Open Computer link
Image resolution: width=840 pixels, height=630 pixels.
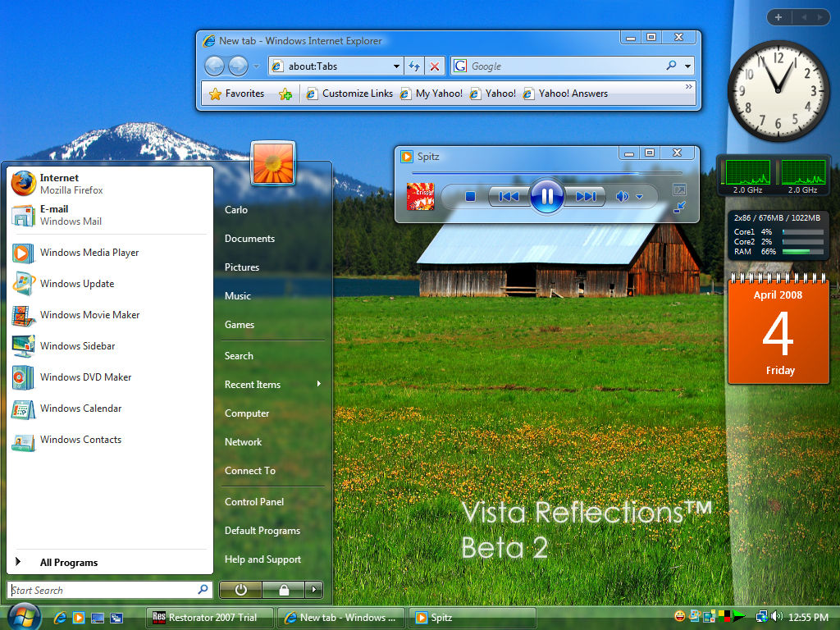(x=247, y=413)
